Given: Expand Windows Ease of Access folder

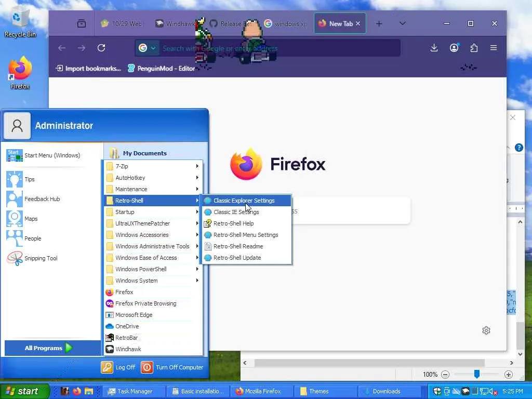Looking at the screenshot, I should pos(153,258).
